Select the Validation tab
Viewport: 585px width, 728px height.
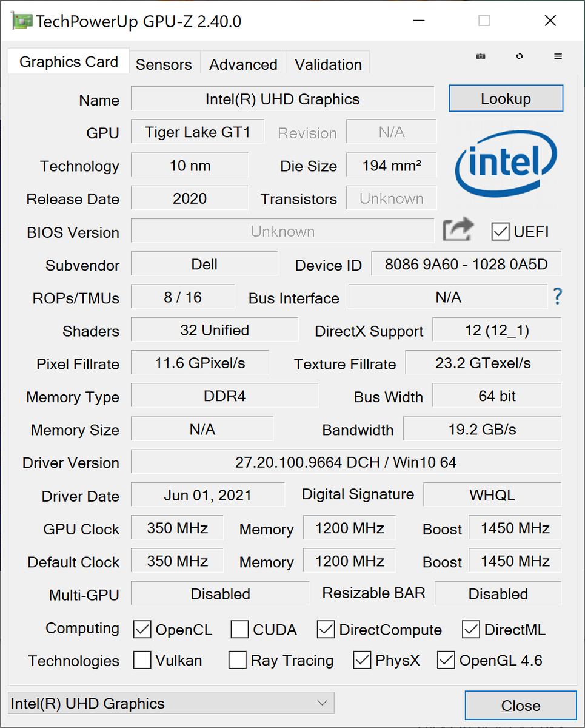[329, 64]
